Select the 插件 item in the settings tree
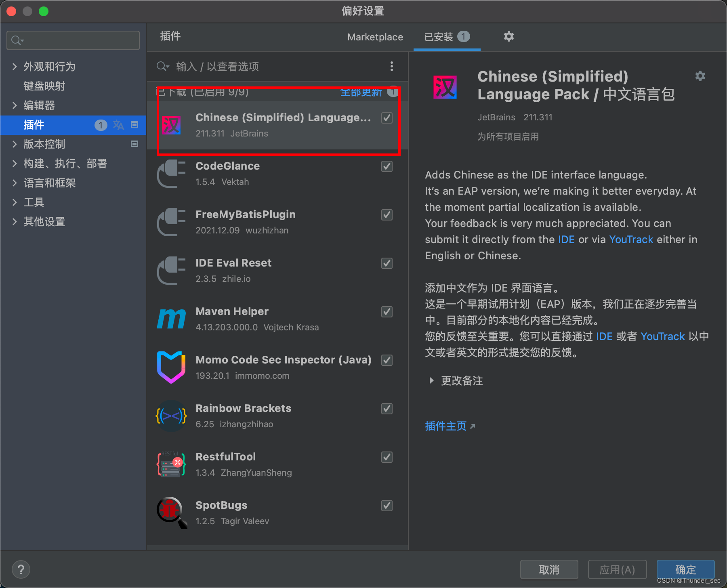 coord(73,125)
